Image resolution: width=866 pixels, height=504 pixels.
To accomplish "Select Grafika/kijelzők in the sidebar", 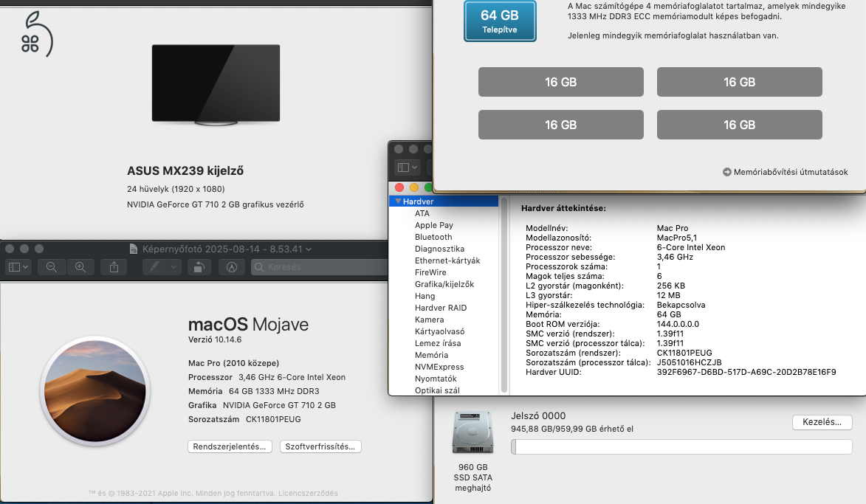I will (444, 284).
